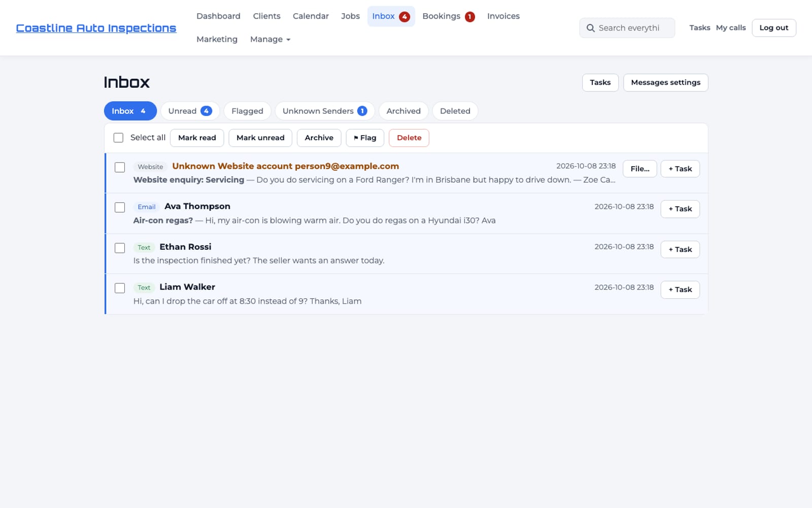Image resolution: width=812 pixels, height=508 pixels.
Task: Mark Liam Walker's message checkbox
Action: coord(120,288)
